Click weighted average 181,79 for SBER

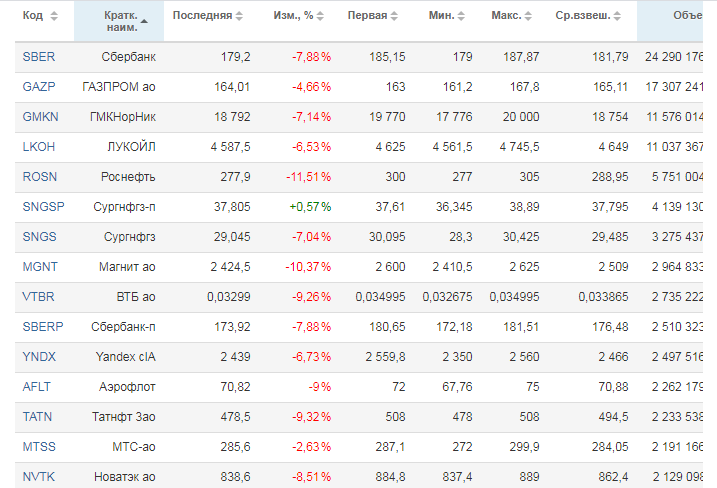tap(610, 57)
